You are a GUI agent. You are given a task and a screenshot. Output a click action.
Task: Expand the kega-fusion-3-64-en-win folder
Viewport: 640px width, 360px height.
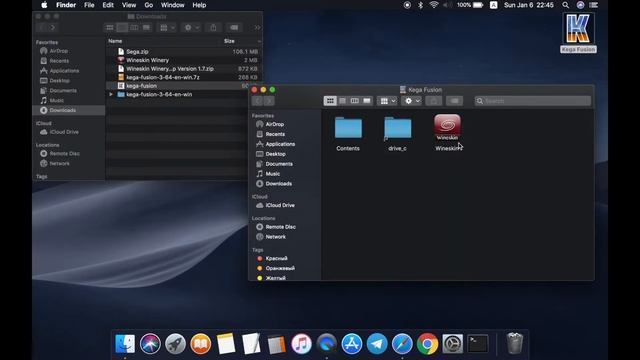click(x=111, y=94)
